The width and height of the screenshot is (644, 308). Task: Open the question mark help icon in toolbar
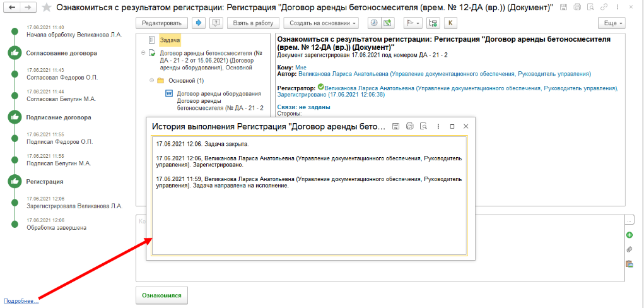[x=216, y=23]
